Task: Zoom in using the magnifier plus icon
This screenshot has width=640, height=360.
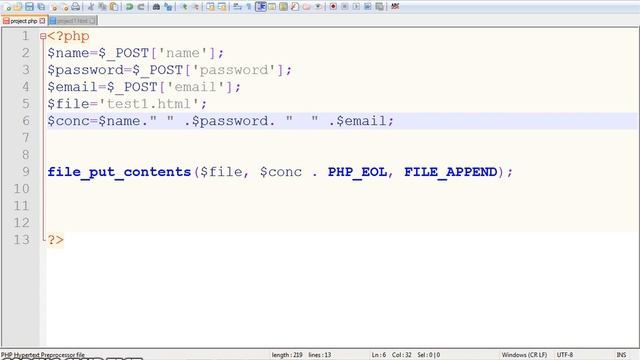Action: [184, 7]
